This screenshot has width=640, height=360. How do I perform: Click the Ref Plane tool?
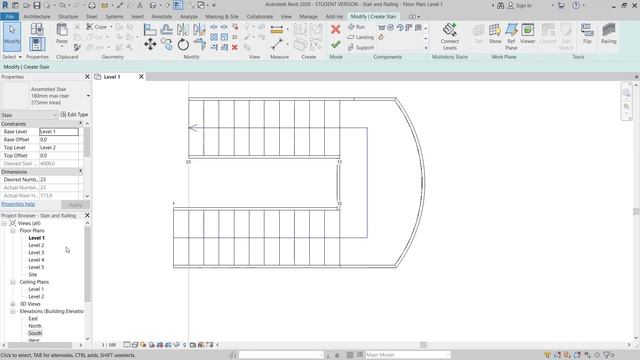[511, 37]
